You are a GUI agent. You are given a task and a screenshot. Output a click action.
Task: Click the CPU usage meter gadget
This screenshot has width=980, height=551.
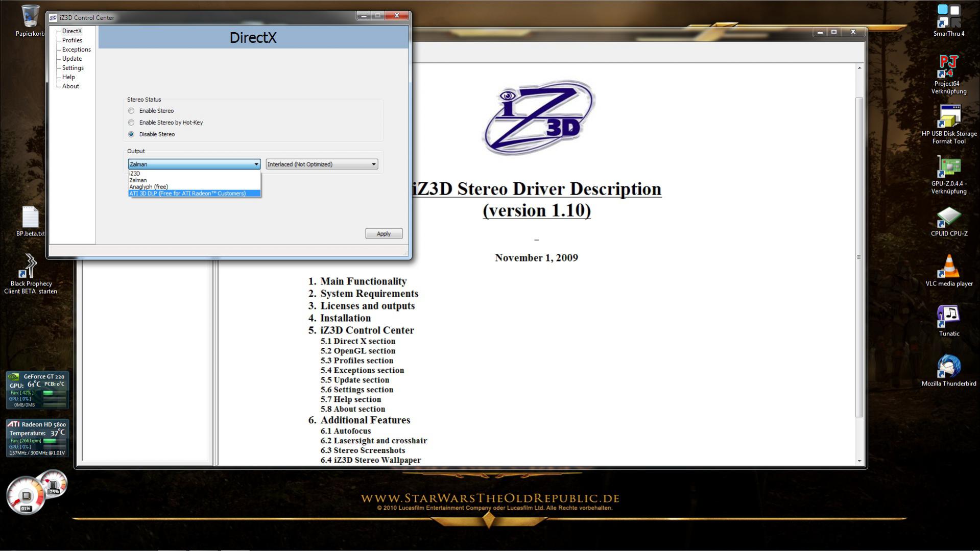pos(26,495)
